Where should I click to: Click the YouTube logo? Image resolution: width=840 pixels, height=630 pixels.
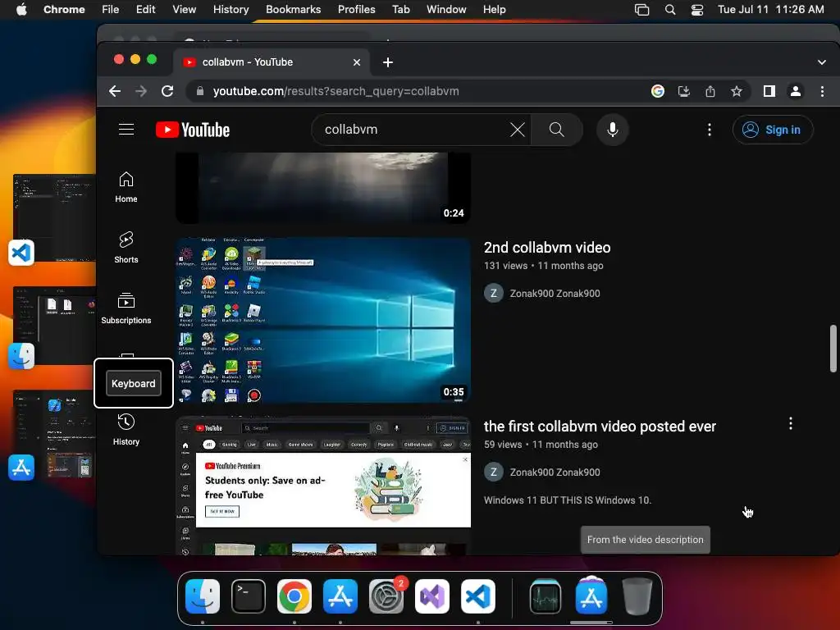(x=193, y=130)
